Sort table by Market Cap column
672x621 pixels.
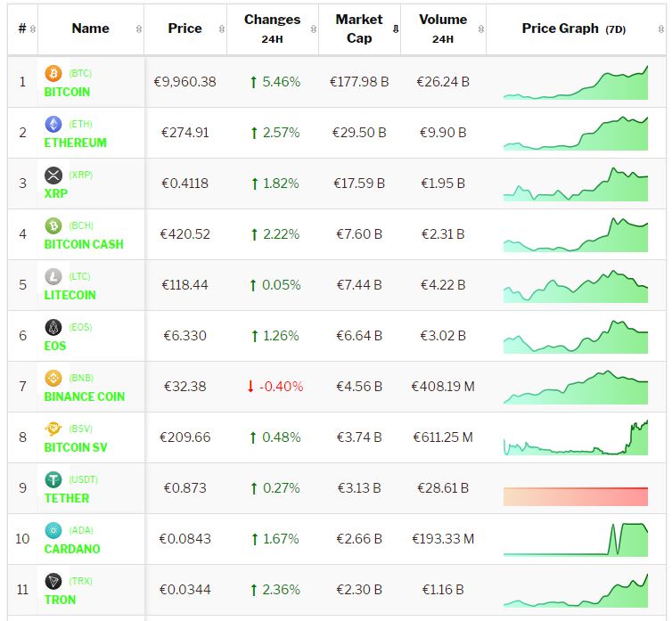(359, 29)
